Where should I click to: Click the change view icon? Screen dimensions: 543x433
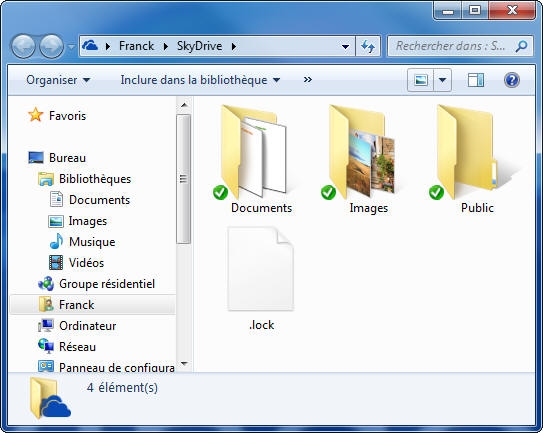tap(420, 80)
